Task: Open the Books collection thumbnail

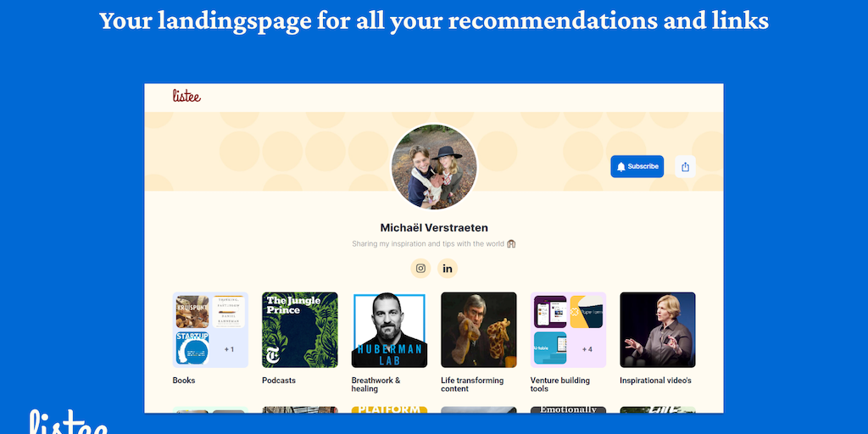Action: pyautogui.click(x=210, y=330)
